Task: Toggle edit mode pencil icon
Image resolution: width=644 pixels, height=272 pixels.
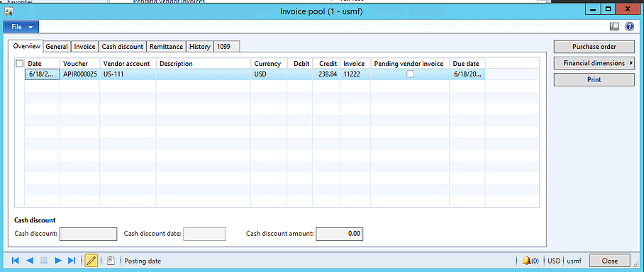Action: (91, 261)
